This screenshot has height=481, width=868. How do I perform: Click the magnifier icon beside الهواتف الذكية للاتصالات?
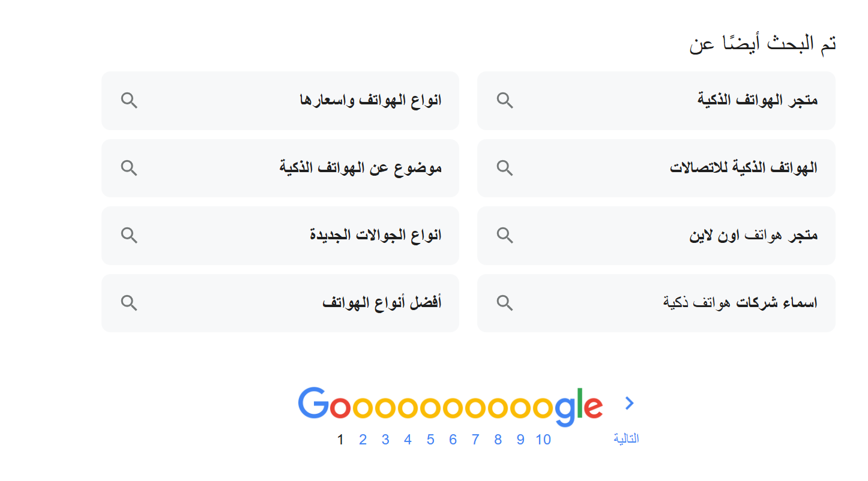(x=504, y=168)
